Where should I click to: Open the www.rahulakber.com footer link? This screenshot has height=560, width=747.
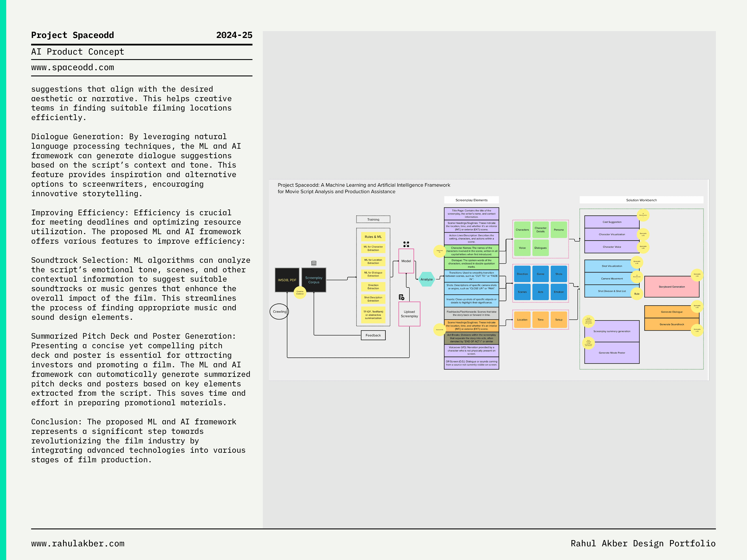78,543
